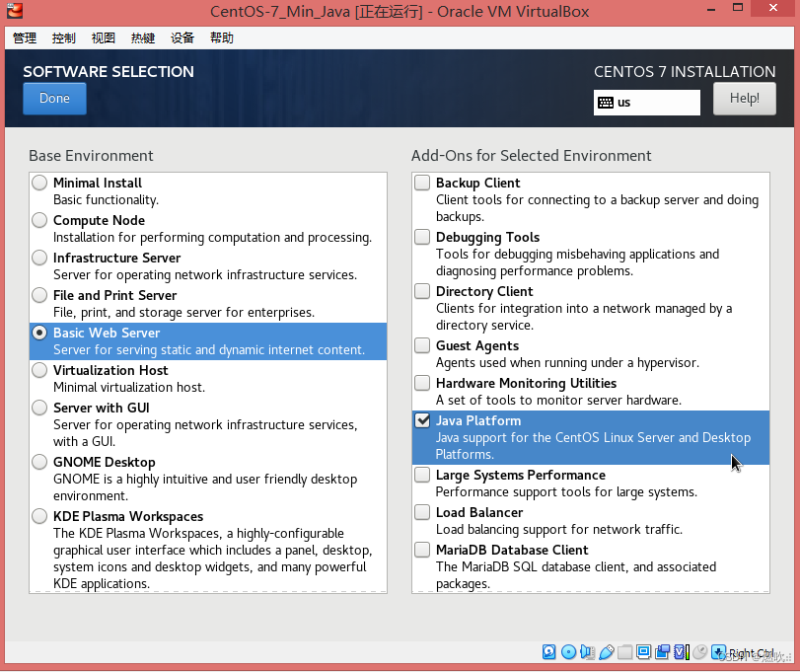The width and height of the screenshot is (800, 672).
Task: Click the Done button
Action: click(x=54, y=99)
